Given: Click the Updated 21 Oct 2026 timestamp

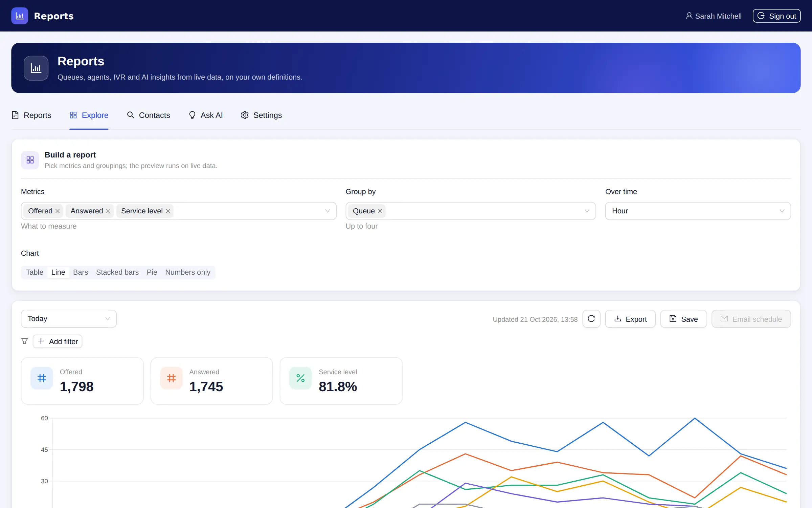Looking at the screenshot, I should pyautogui.click(x=535, y=319).
